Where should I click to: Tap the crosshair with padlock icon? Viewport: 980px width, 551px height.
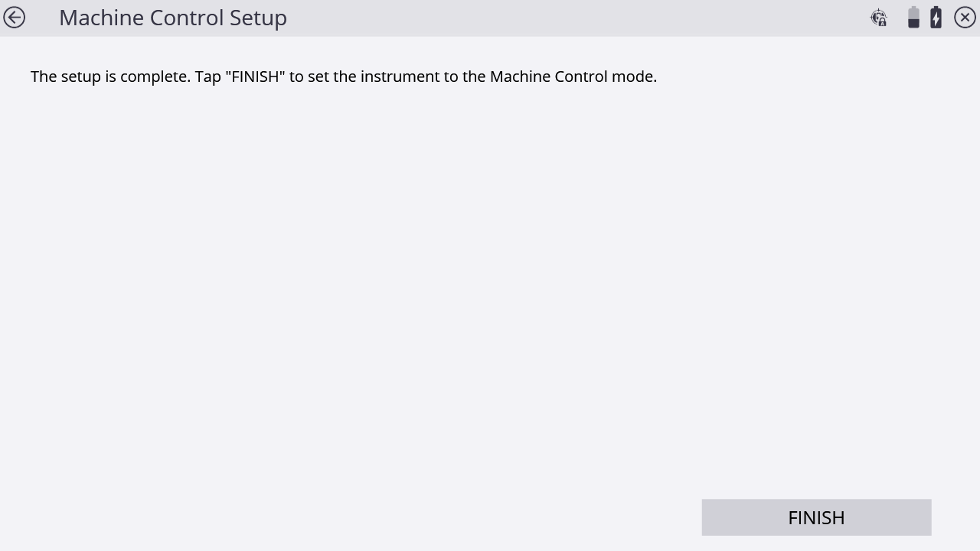878,18
